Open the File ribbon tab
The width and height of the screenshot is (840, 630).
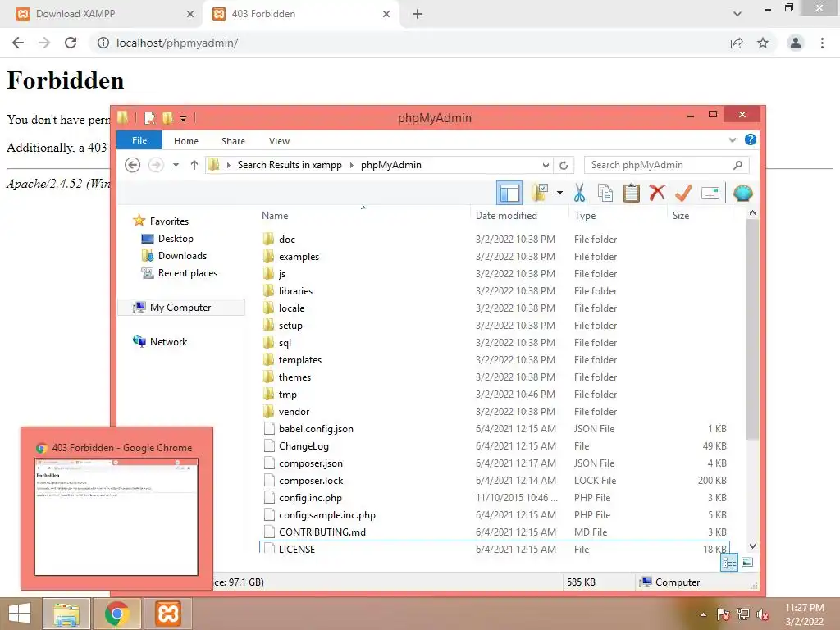pos(139,140)
